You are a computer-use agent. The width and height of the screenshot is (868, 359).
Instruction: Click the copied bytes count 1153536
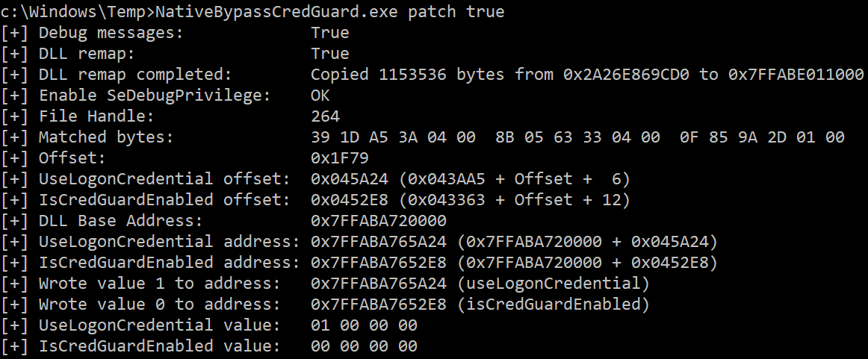[412, 74]
